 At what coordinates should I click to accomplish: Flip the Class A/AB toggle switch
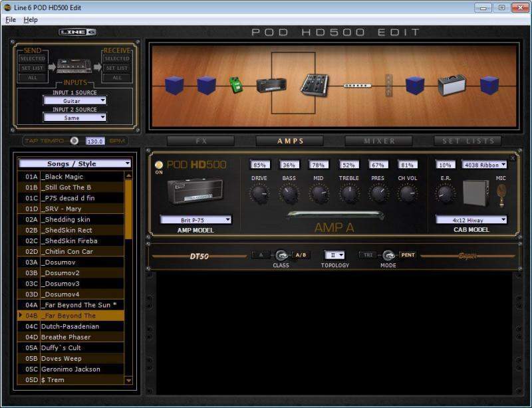(281, 255)
